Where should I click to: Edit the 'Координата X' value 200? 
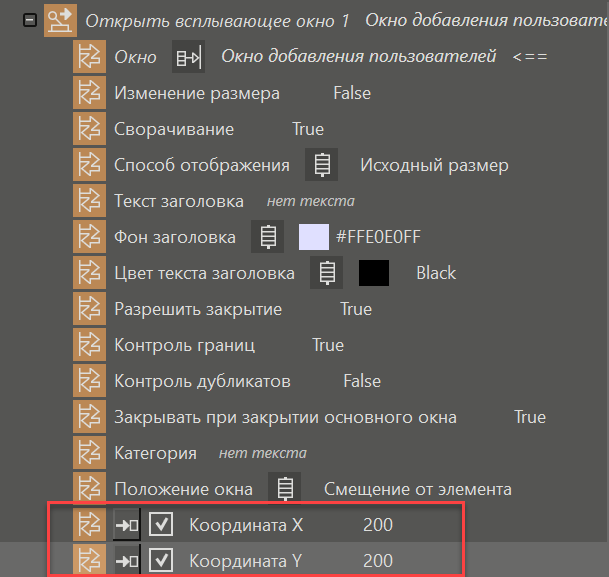tap(378, 525)
